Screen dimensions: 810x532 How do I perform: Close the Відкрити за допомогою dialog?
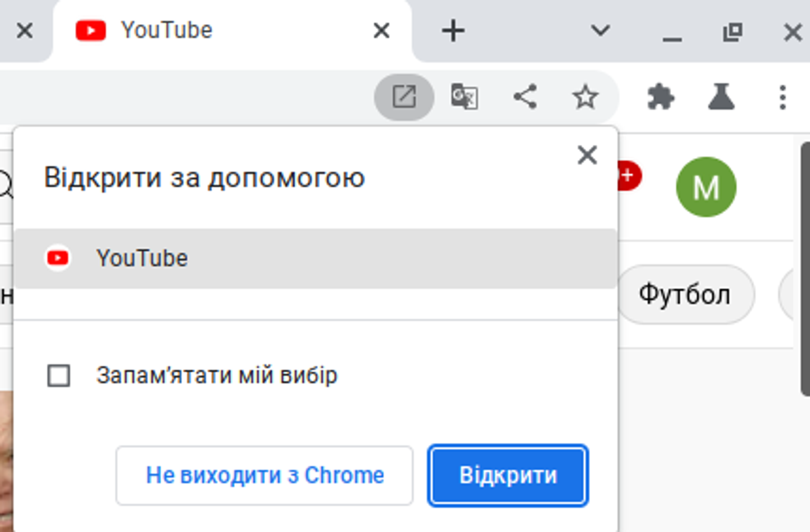(x=587, y=155)
